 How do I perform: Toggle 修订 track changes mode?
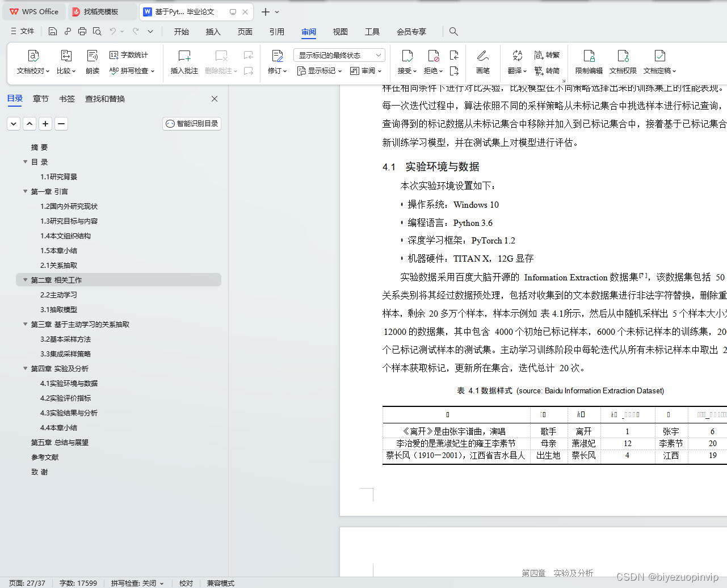(x=276, y=61)
